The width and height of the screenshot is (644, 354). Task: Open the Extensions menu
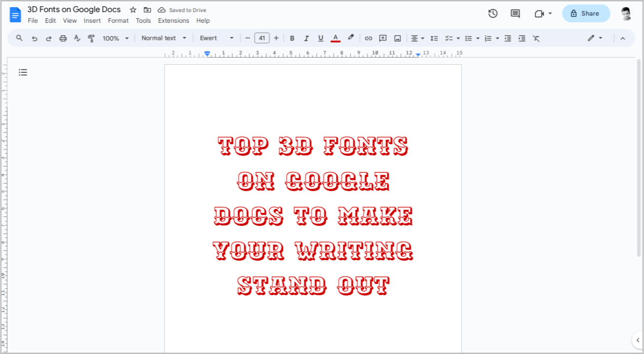pos(174,20)
